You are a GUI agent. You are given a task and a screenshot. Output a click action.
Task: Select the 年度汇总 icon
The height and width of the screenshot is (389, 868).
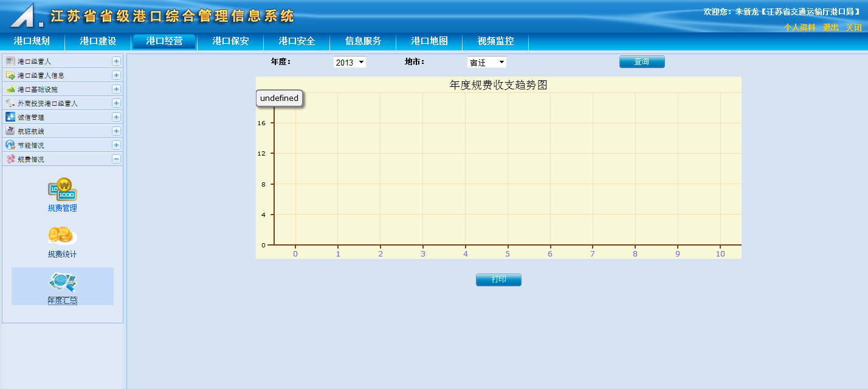(63, 281)
